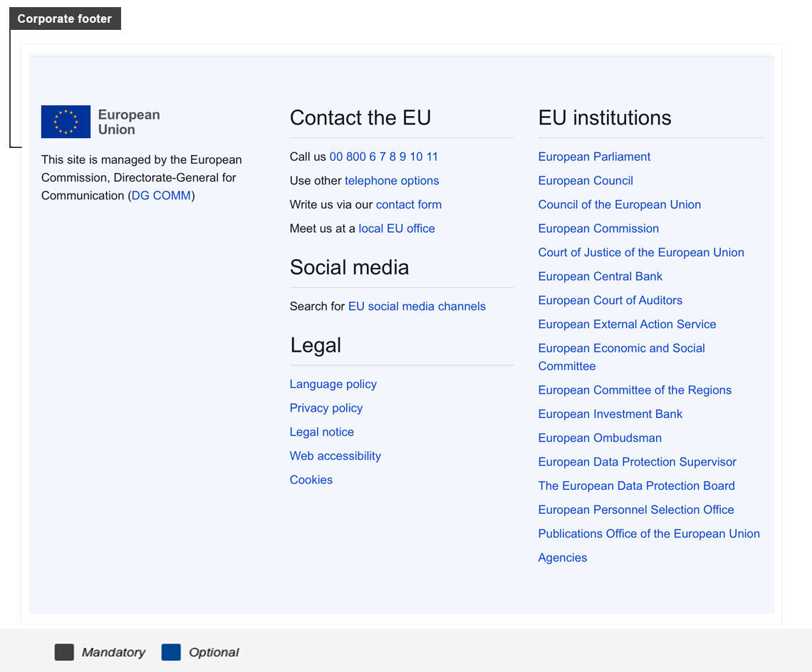Open the DG COMM link

coord(161,196)
